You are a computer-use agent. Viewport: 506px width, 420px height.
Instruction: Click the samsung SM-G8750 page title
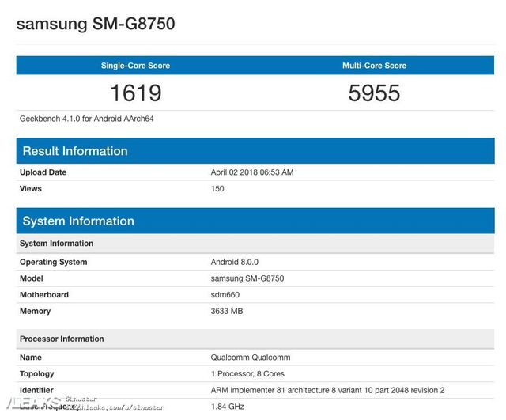coord(96,24)
